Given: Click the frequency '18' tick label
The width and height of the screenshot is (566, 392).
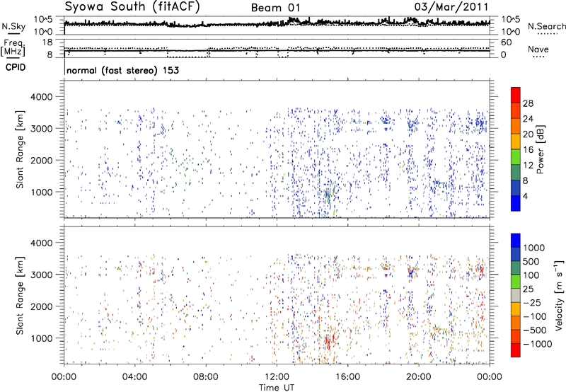Looking at the screenshot, I should (x=47, y=42).
